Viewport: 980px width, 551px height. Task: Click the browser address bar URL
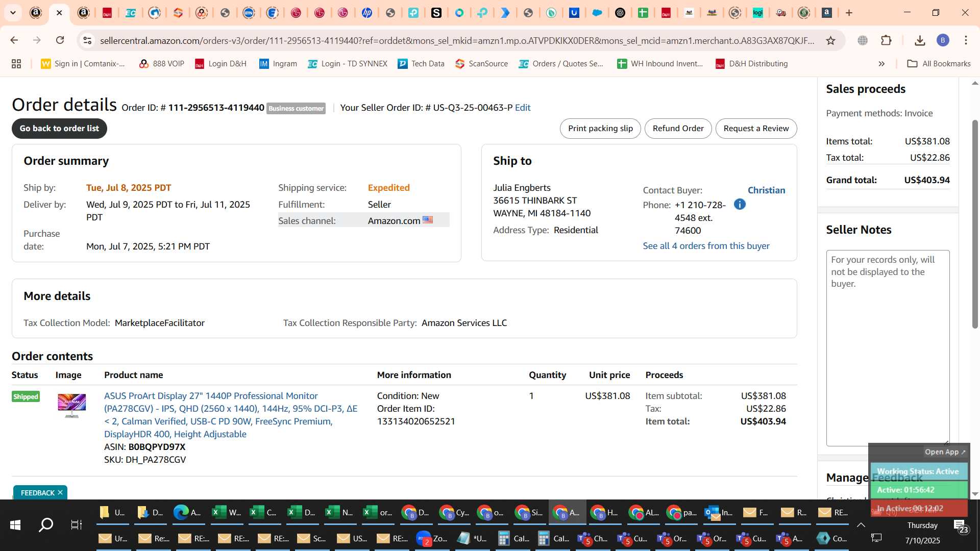457,40
